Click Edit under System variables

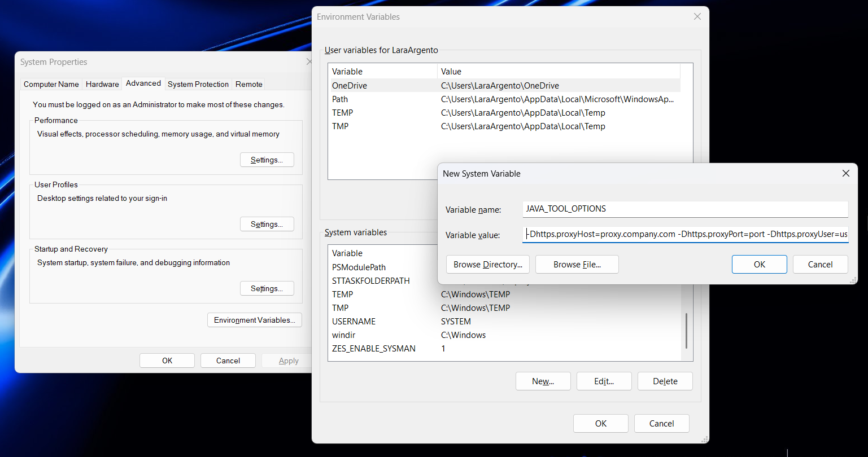point(604,381)
